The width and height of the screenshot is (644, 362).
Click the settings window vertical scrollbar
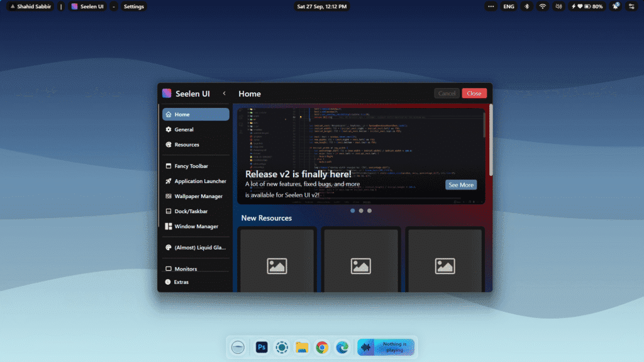point(491,140)
